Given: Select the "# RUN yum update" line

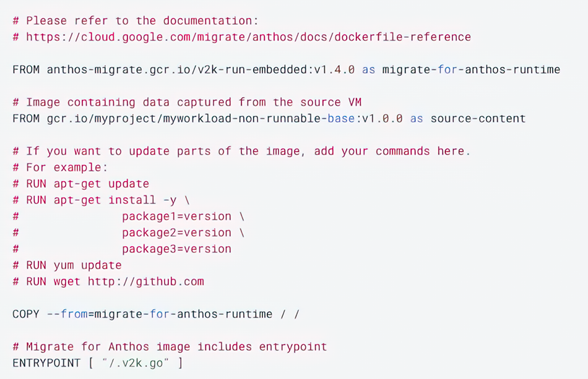Looking at the screenshot, I should (x=67, y=265).
